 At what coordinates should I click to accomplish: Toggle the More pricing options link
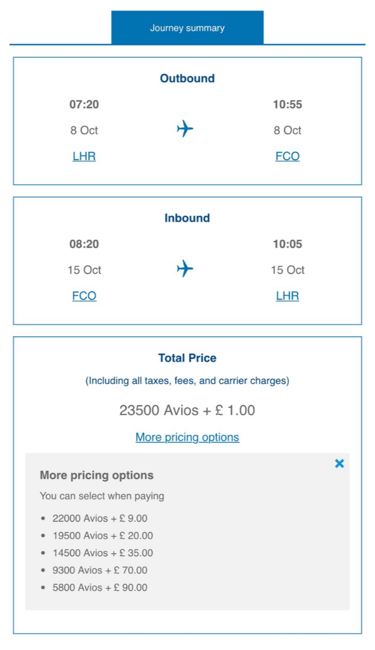click(x=187, y=437)
